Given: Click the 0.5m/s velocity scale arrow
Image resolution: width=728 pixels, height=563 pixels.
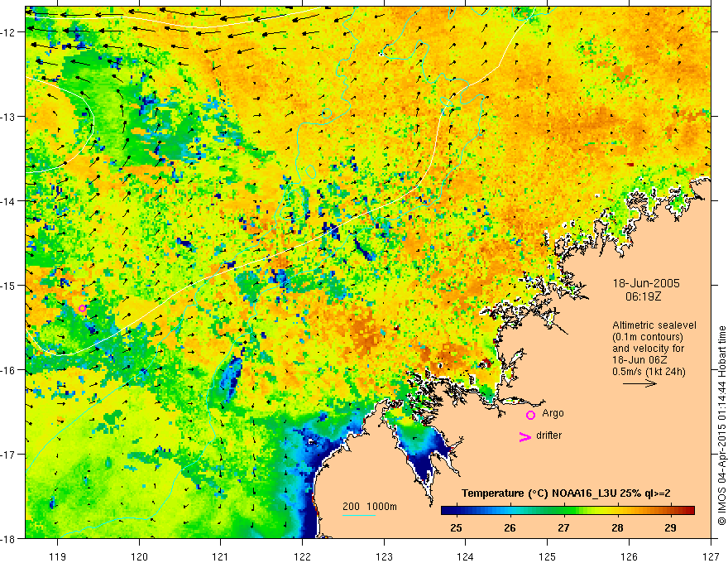Looking at the screenshot, I should [x=639, y=383].
